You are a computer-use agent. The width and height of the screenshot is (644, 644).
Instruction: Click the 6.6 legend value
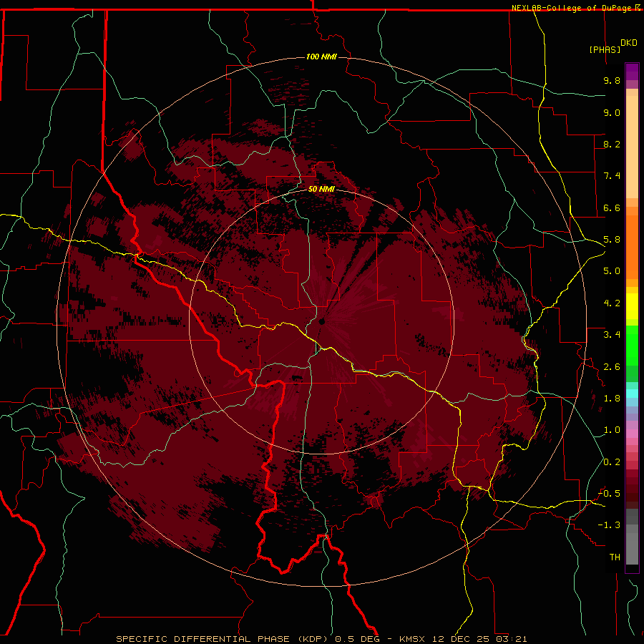[612, 208]
